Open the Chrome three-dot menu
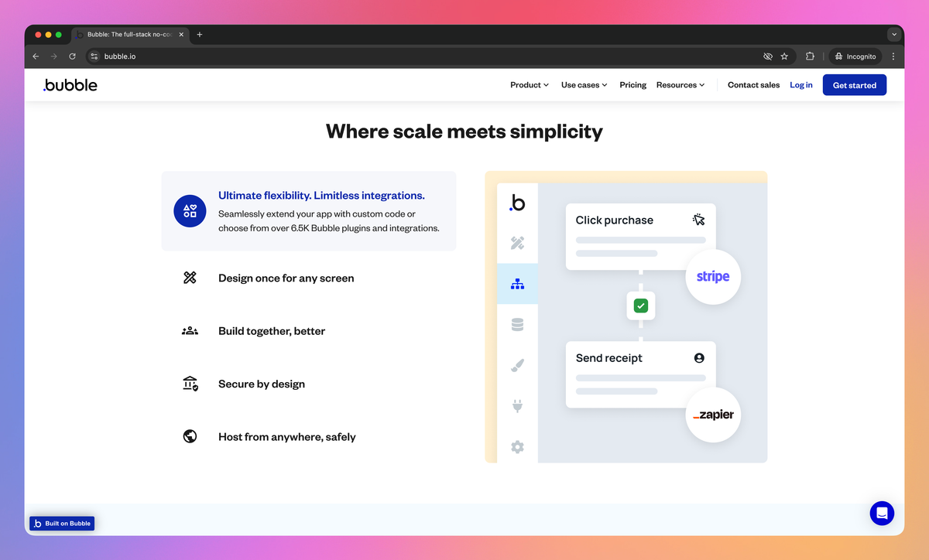This screenshot has width=929, height=560. coord(893,56)
